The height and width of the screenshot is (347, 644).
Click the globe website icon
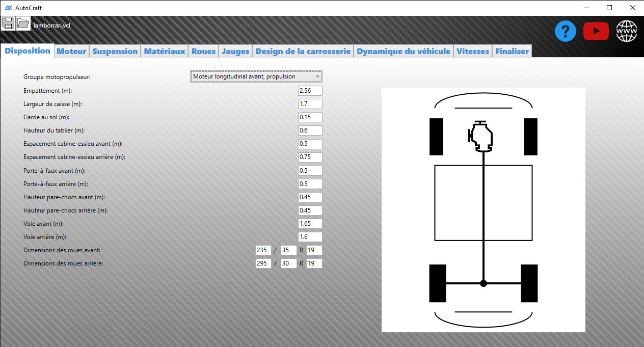[x=627, y=32]
